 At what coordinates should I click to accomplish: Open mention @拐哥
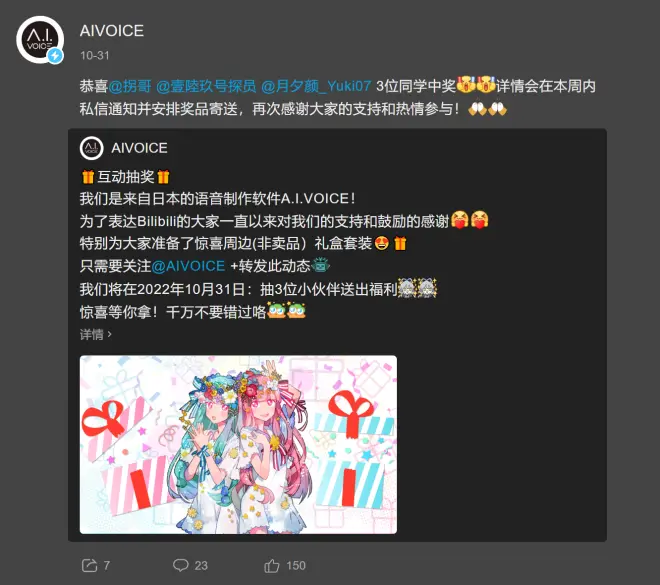130,86
